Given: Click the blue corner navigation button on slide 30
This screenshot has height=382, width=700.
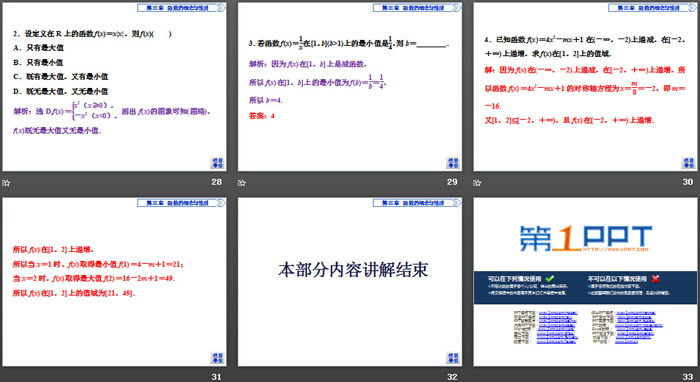Looking at the screenshot, I should 689,163.
